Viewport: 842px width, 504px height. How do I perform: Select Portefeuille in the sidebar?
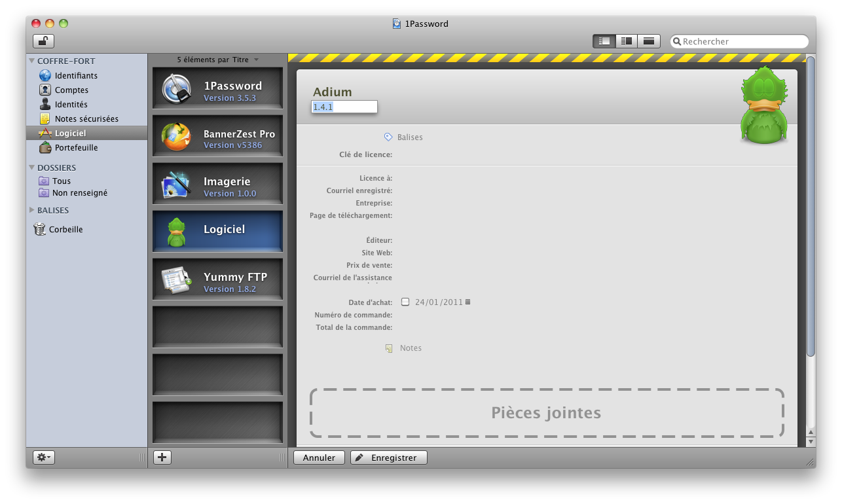coord(76,148)
